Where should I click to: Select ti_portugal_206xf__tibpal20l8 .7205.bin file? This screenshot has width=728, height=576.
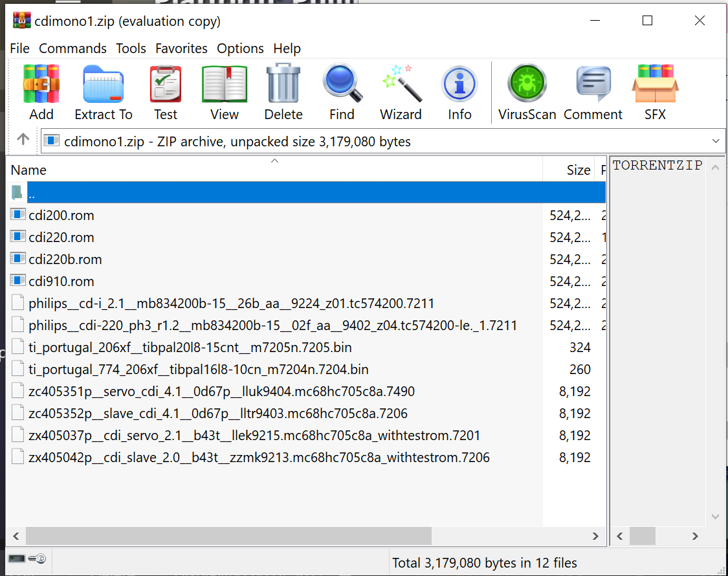tap(190, 348)
